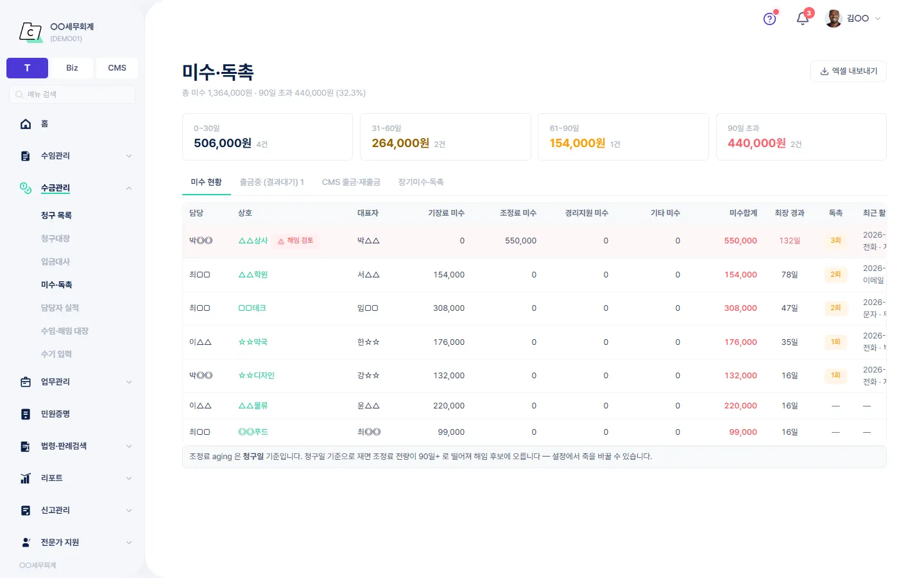Click the 3회 독촉 badge for △△상사

(835, 241)
